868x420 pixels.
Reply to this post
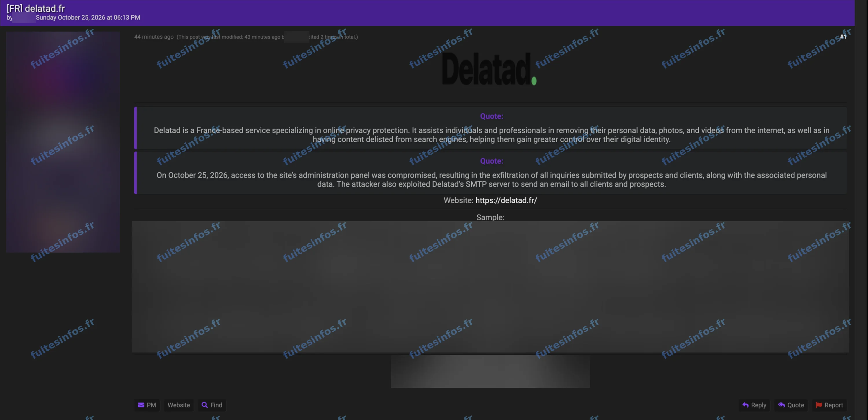754,405
